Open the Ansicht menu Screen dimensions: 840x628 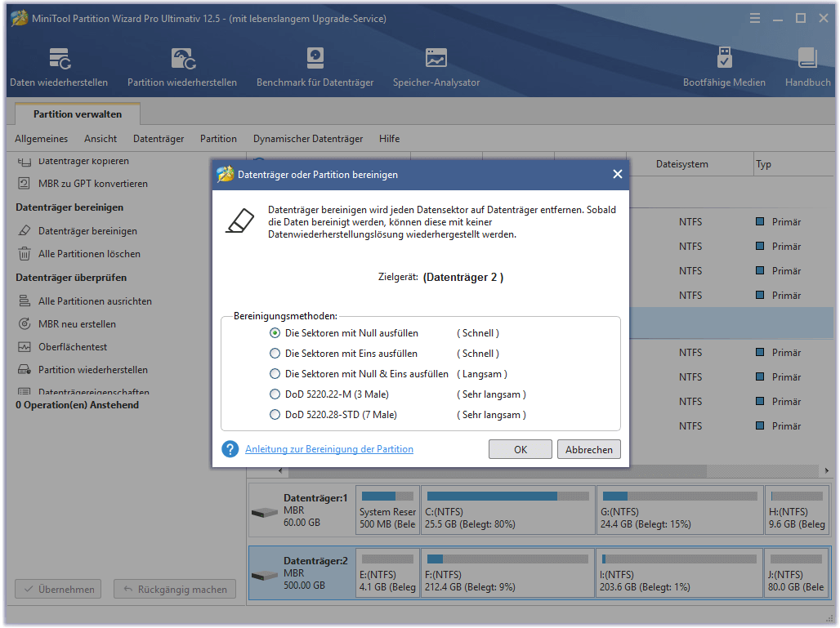[101, 139]
